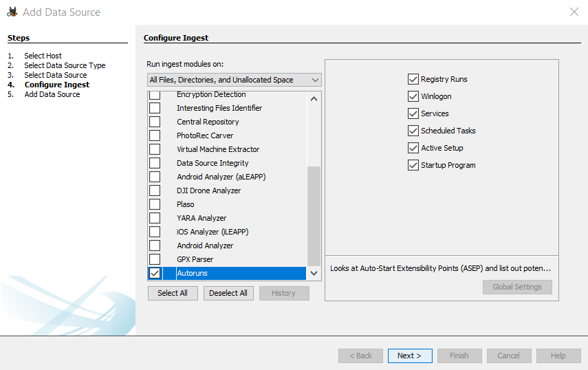Select the iOS Analyzer (iLEAPP) label
588x370 pixels.
click(213, 232)
